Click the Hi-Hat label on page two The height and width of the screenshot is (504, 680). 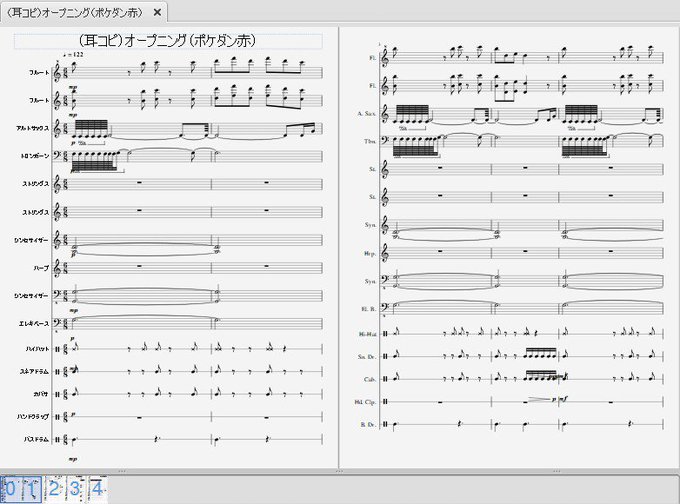[x=368, y=334]
